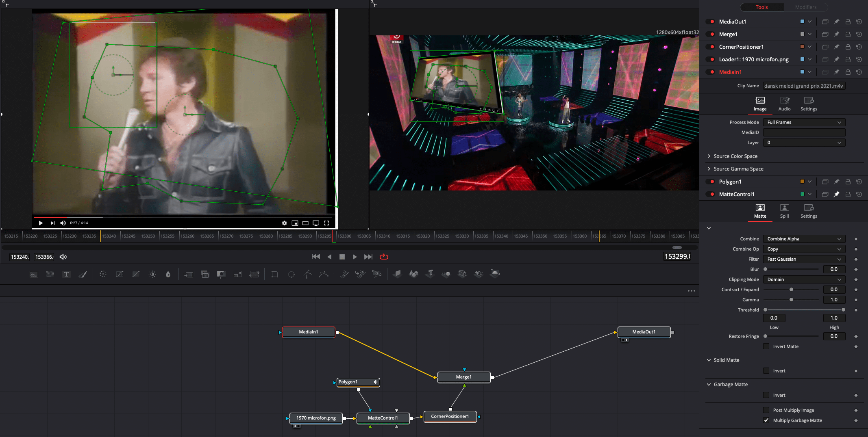Add a Color Corrector node from the toolbar
The width and height of the screenshot is (868, 437).
coord(103,274)
